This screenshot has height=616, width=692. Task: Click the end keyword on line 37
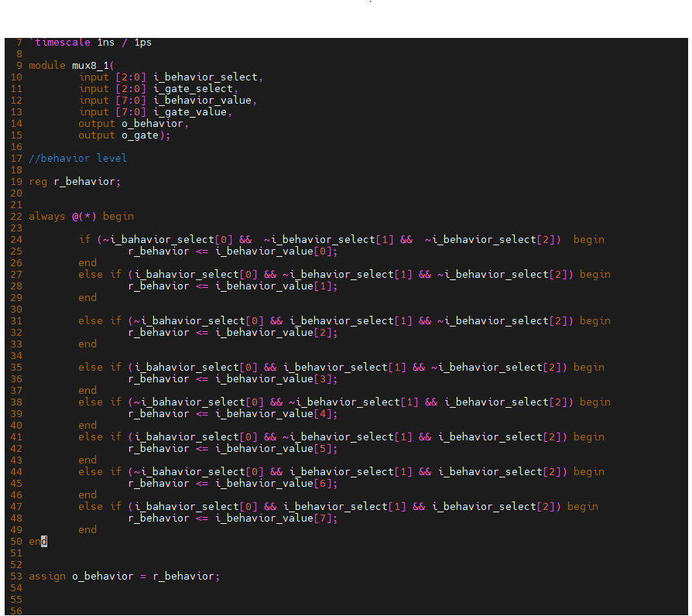point(87,391)
